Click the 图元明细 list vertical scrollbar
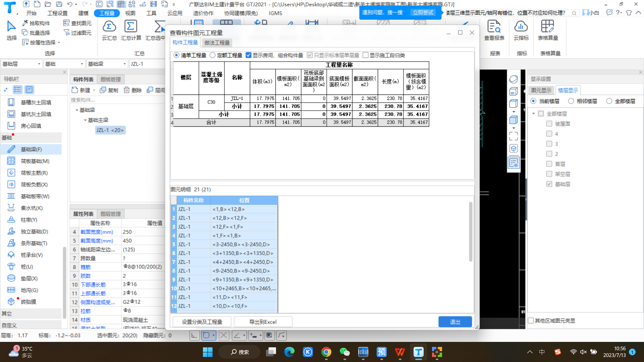Image resolution: width=644 pixels, height=362 pixels. [471, 231]
